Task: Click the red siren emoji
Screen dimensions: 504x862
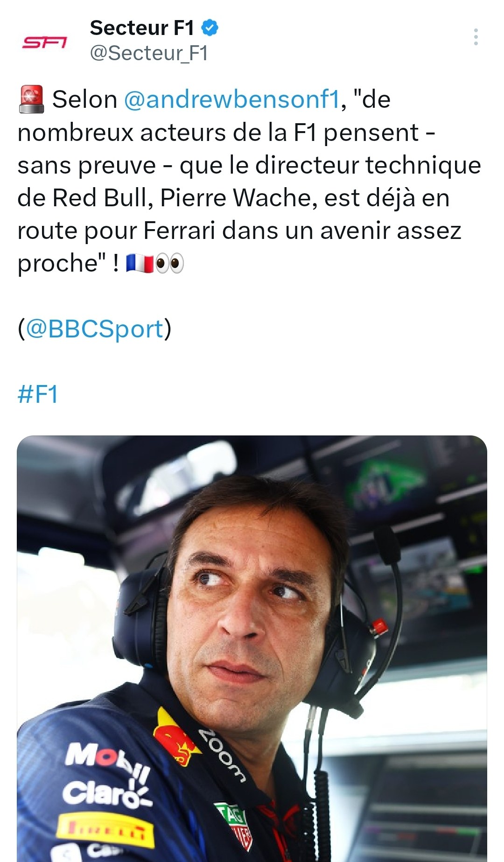Action: pos(31,99)
